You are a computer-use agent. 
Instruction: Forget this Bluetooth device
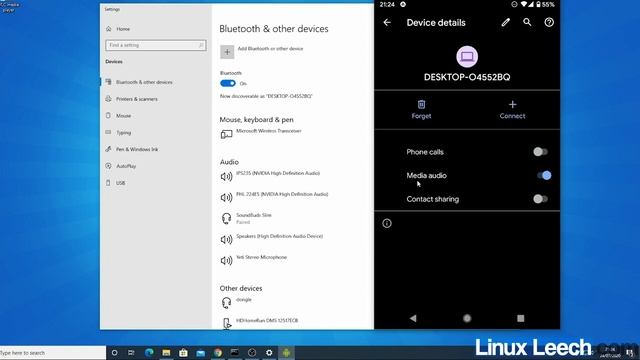click(x=421, y=109)
